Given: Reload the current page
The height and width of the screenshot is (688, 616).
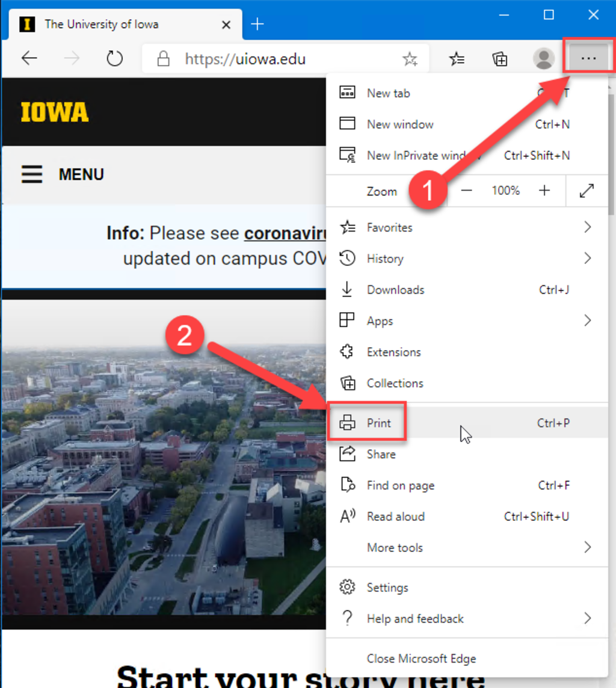Looking at the screenshot, I should (114, 58).
